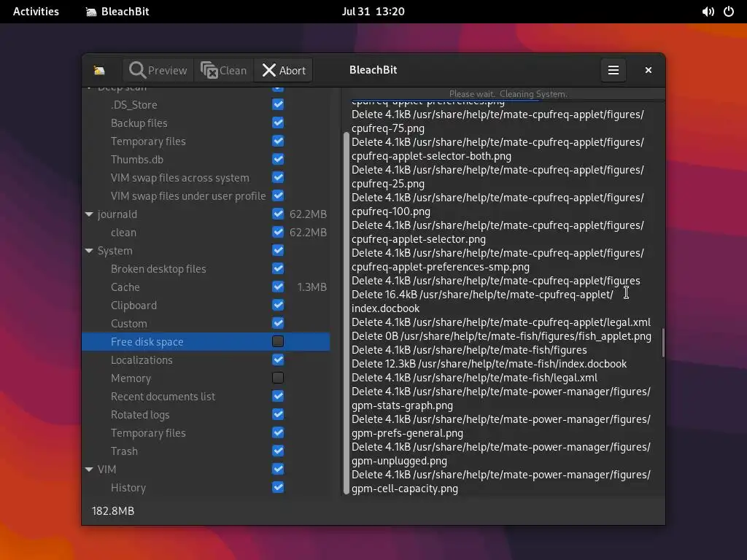Uncheck the Trash checkbox
The height and width of the screenshot is (560, 747).
click(x=278, y=451)
